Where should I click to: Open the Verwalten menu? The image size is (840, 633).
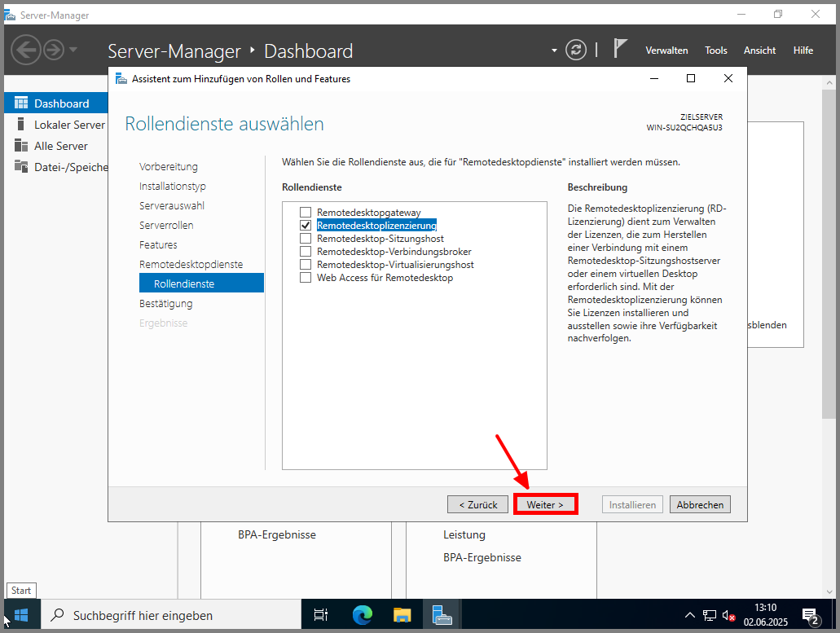[666, 51]
